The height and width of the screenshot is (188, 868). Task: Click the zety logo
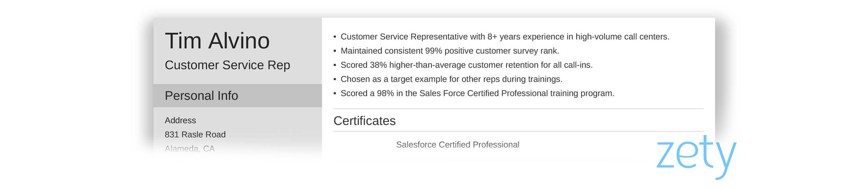(696, 157)
